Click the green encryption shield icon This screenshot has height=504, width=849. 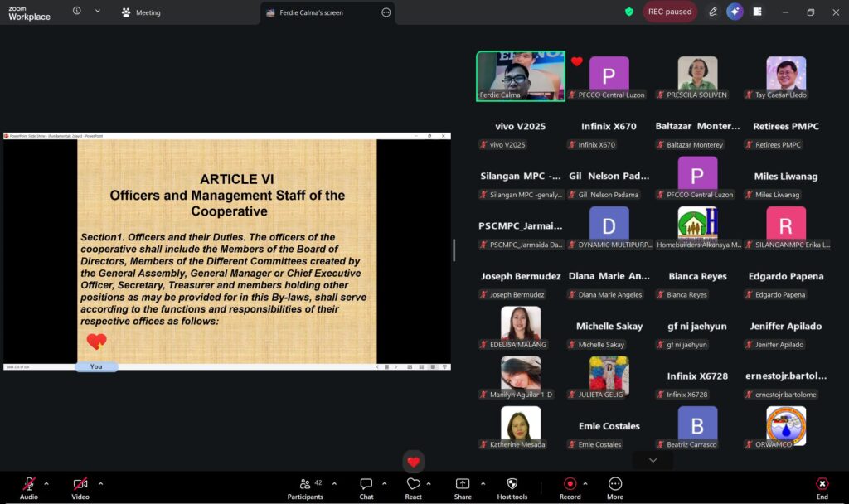629,12
